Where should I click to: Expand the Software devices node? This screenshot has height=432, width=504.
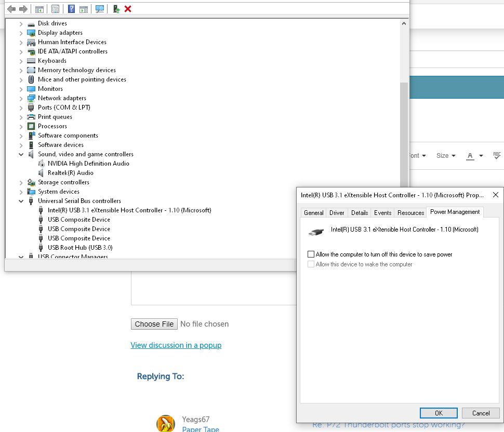[21, 145]
